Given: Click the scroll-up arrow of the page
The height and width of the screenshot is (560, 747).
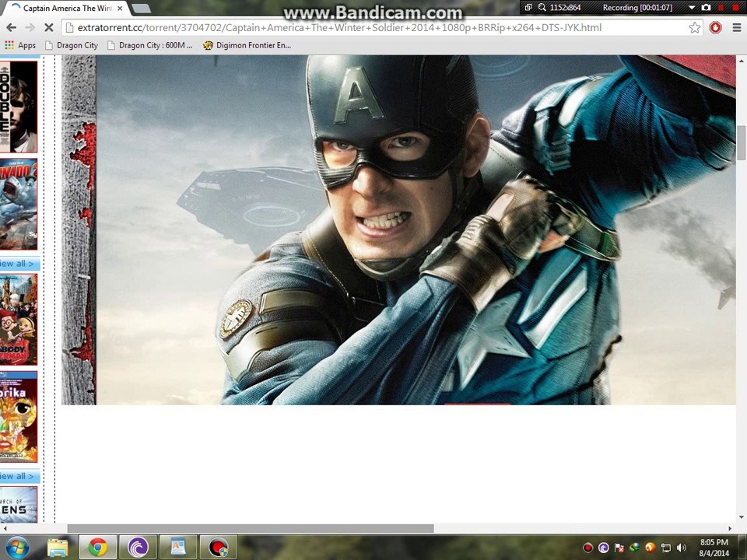Looking at the screenshot, I should pos(742,61).
